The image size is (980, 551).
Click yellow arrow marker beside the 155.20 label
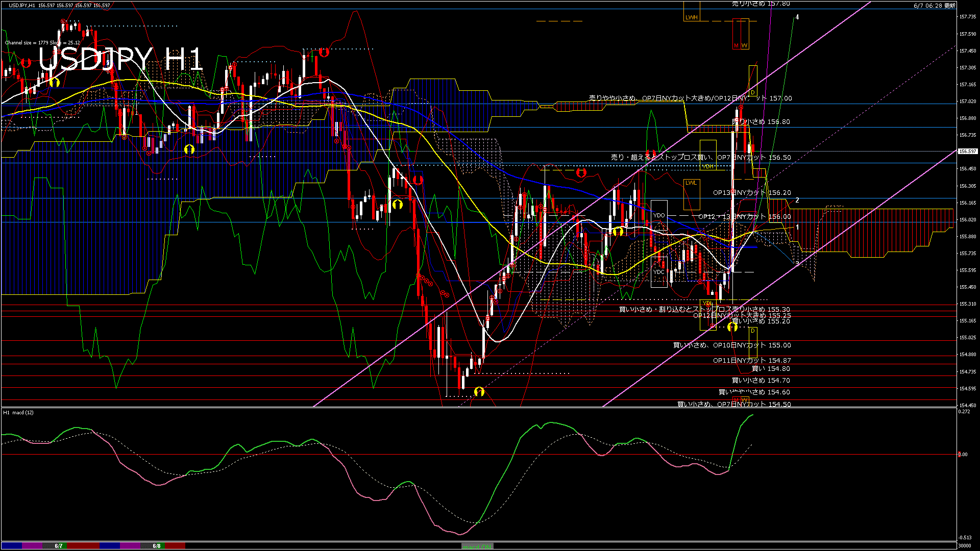point(732,327)
